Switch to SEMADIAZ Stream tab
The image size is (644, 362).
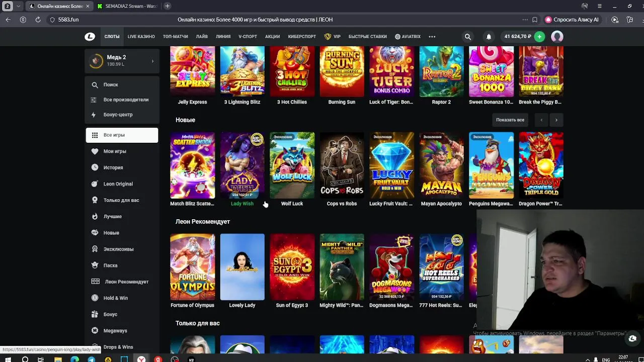[127, 6]
